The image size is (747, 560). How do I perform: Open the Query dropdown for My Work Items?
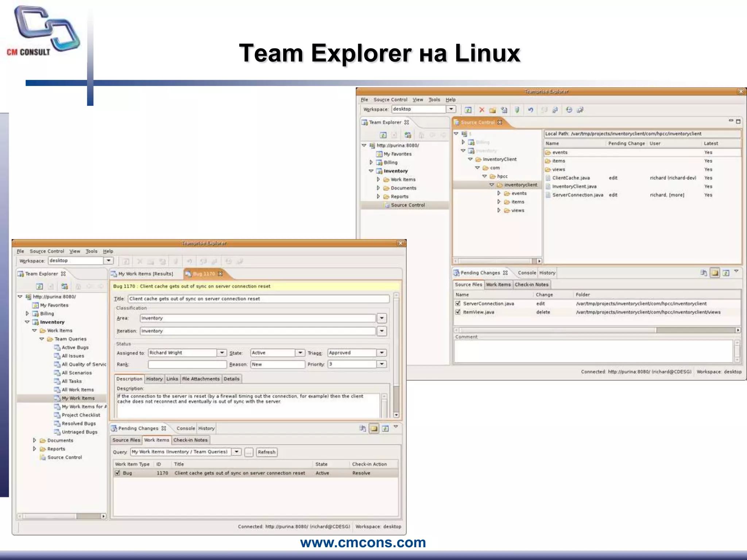pos(237,452)
